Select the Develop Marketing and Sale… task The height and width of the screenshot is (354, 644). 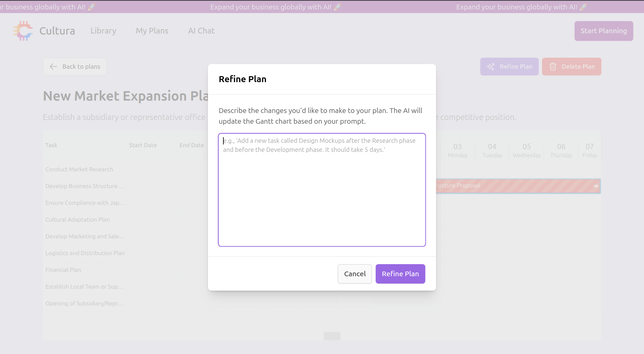85,236
